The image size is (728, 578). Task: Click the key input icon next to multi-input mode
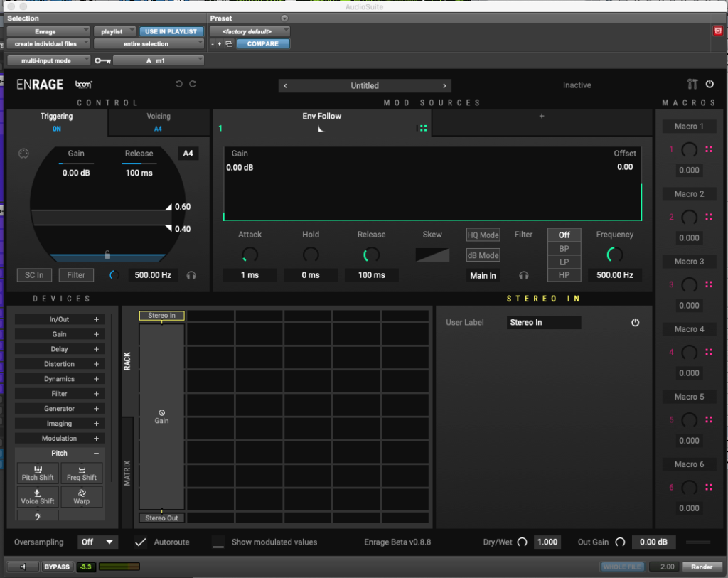[102, 61]
